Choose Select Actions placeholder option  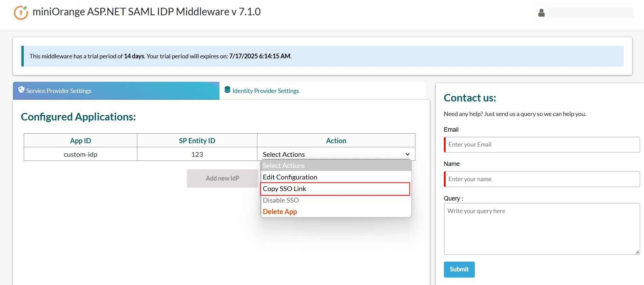[x=336, y=166]
